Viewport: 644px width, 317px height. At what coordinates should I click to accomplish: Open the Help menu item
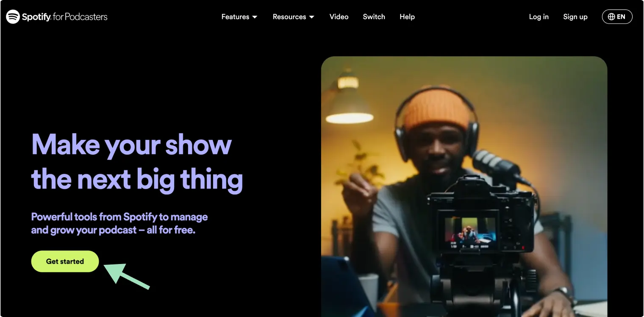tap(407, 17)
